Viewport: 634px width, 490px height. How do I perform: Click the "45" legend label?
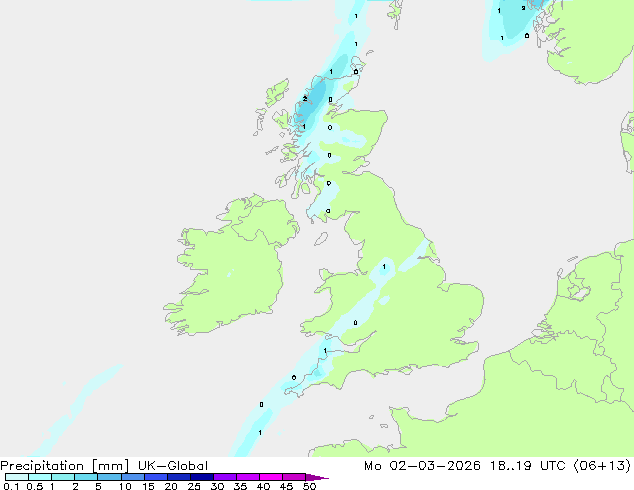point(286,486)
